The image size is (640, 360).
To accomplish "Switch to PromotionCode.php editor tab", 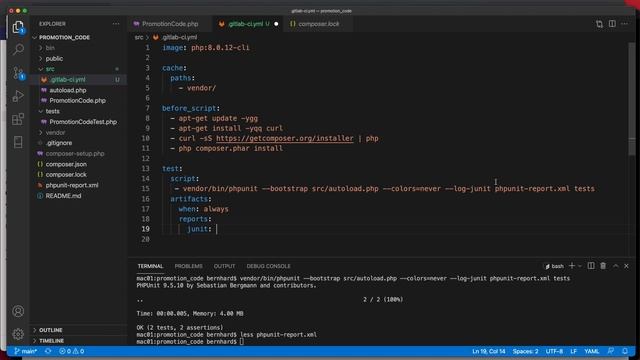I will (170, 24).
